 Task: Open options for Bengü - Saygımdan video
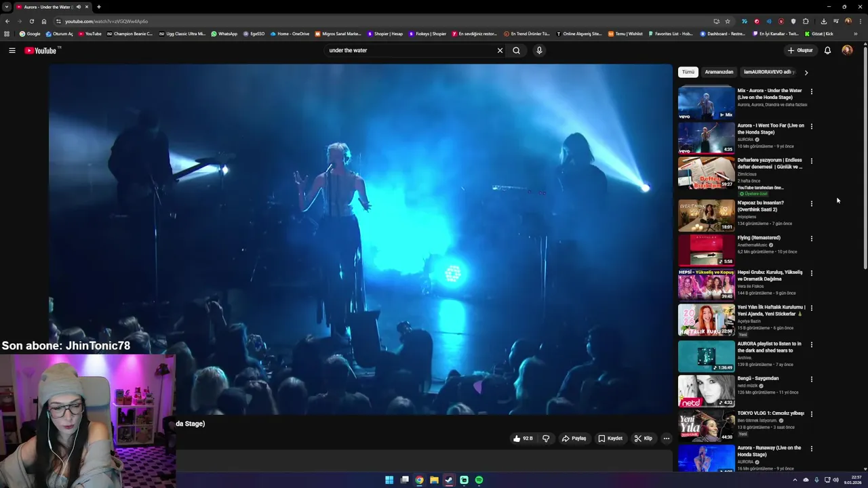811,379
